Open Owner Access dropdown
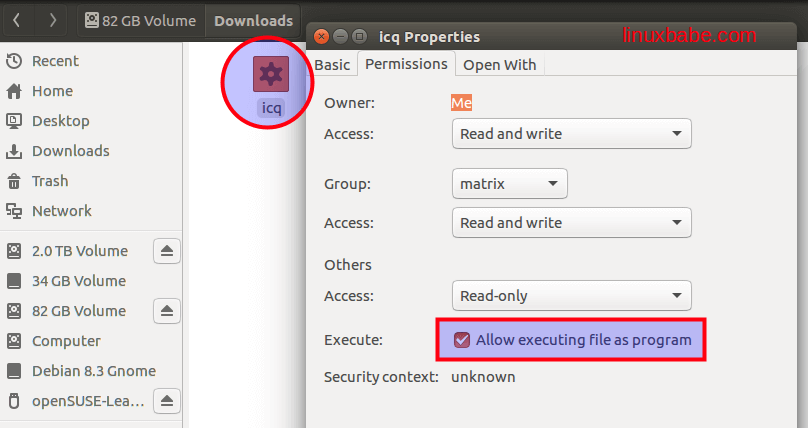The image size is (808, 428). pyautogui.click(x=571, y=134)
